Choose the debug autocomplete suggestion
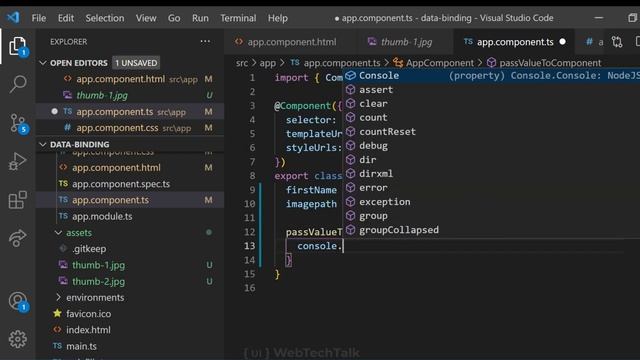The image size is (640, 360). (x=491, y=146)
